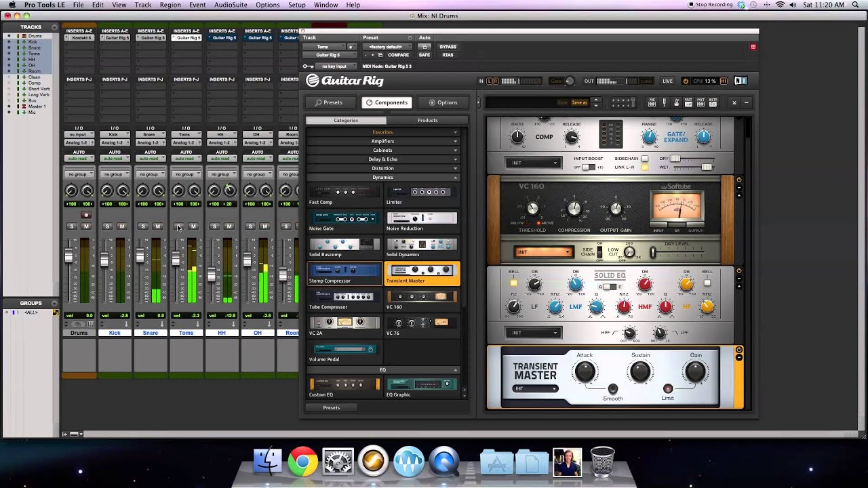
Task: Open the Setup menu
Action: coord(297,5)
